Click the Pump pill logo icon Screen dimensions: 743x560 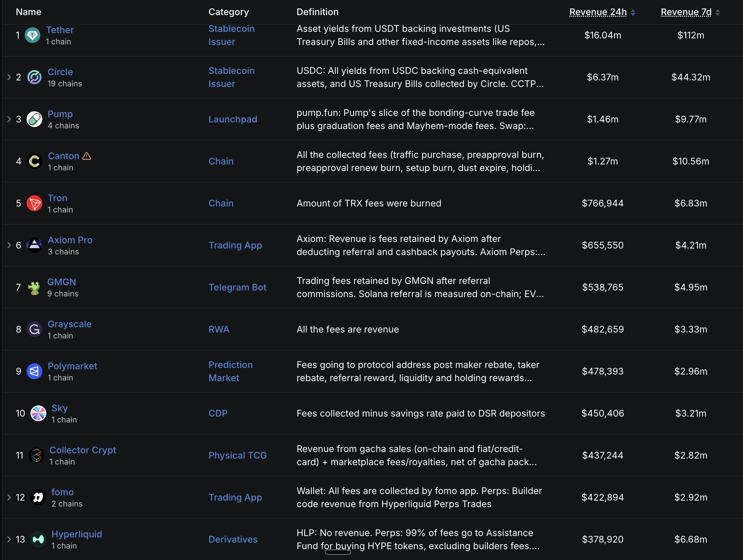pyautogui.click(x=34, y=119)
